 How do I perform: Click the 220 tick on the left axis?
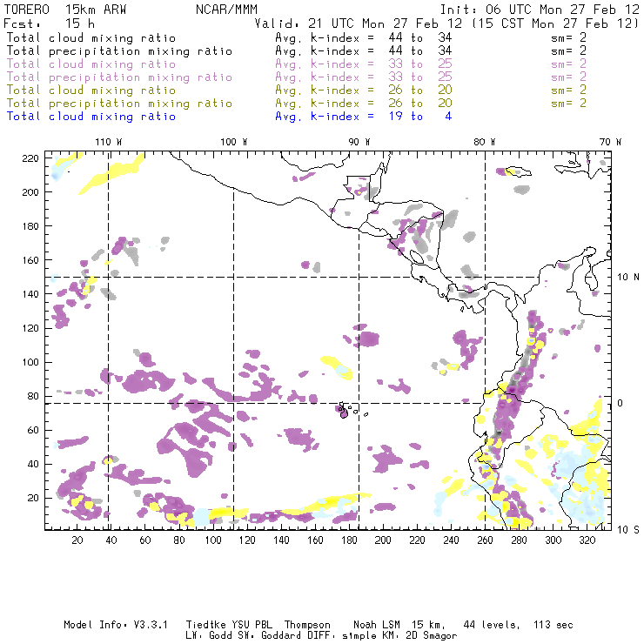pos(30,158)
